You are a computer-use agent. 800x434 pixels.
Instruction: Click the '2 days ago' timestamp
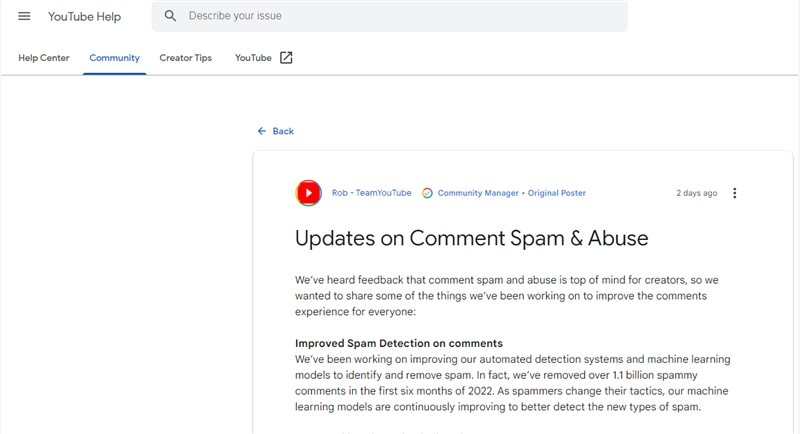point(696,193)
